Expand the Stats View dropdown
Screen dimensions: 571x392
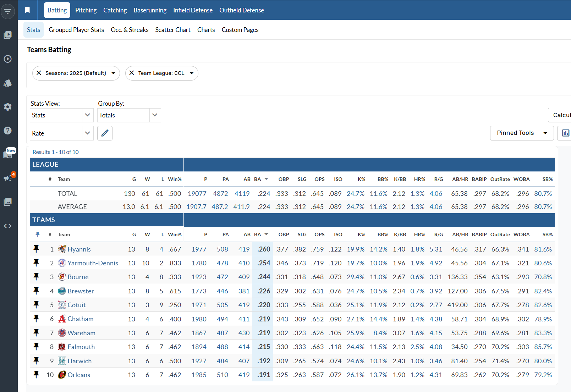click(61, 115)
